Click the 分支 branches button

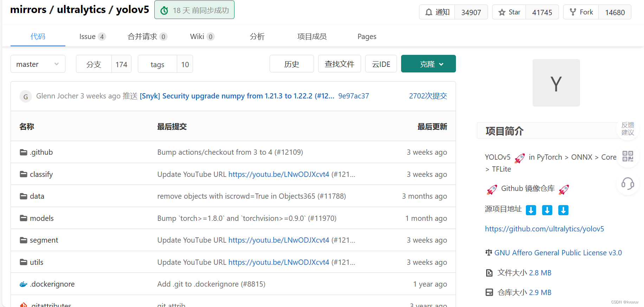click(94, 64)
